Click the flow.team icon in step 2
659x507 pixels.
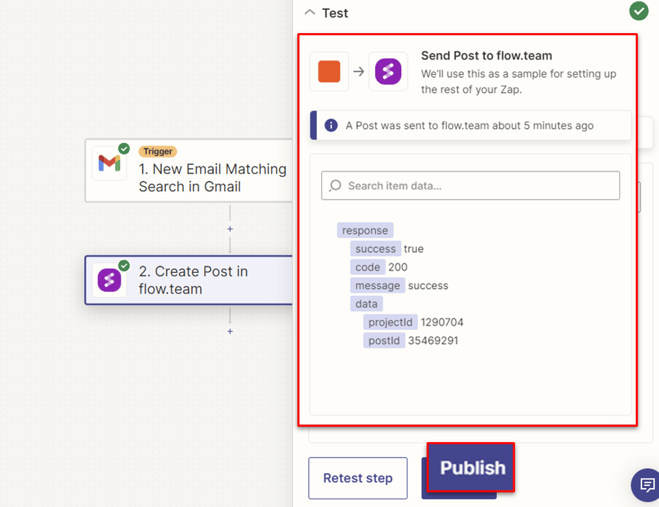click(x=109, y=280)
